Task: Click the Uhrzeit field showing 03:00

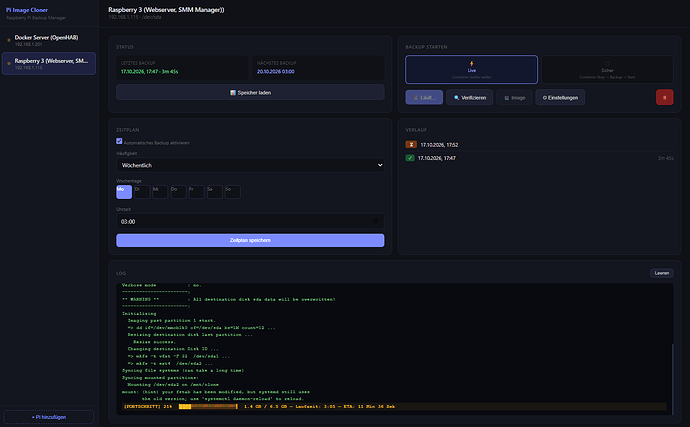Action: [x=250, y=221]
